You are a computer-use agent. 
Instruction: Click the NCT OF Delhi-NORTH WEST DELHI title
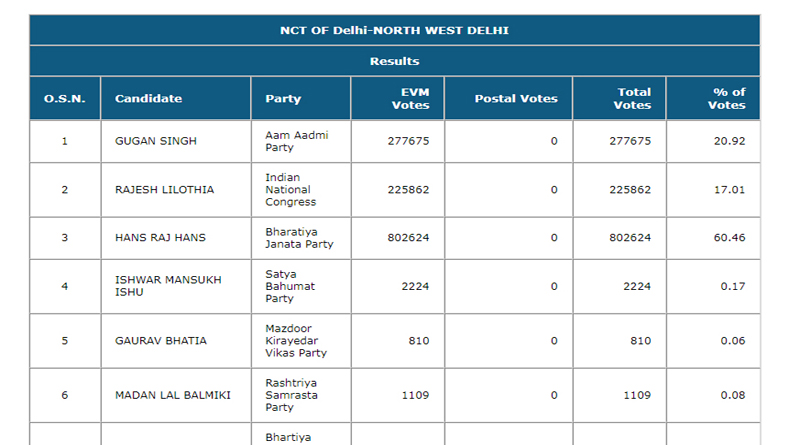[394, 30]
